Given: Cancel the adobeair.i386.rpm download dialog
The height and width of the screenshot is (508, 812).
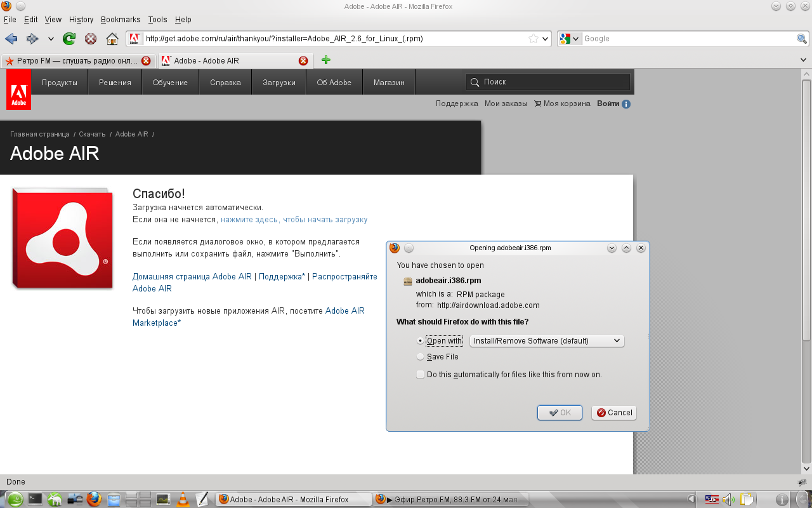Looking at the screenshot, I should tap(614, 413).
